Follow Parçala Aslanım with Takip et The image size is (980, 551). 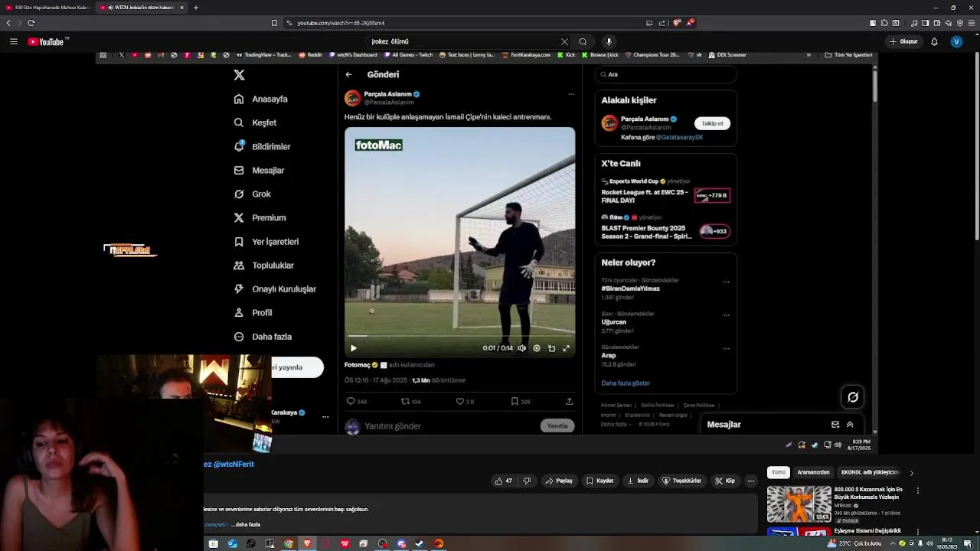(712, 123)
